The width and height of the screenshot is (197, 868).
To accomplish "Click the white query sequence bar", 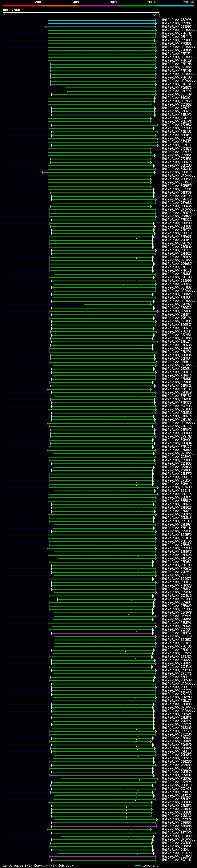I will point(81,12).
